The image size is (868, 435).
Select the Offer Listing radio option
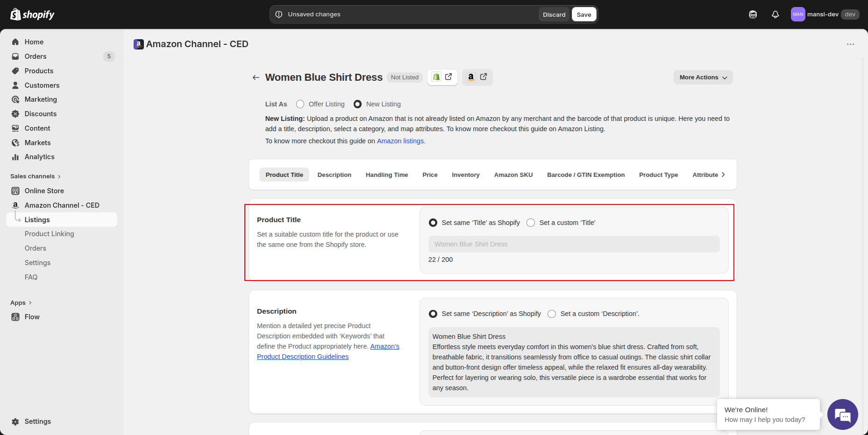pos(300,104)
